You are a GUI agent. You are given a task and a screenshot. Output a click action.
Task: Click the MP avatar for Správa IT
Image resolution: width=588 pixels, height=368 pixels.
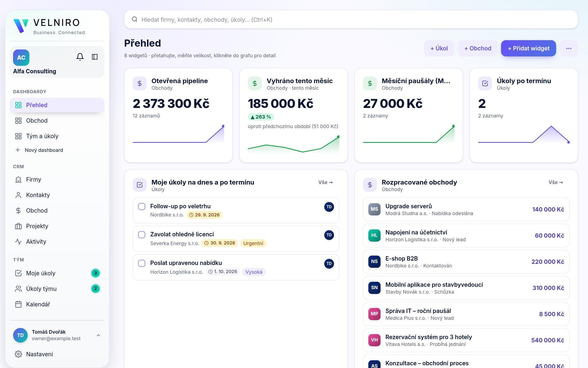(374, 314)
